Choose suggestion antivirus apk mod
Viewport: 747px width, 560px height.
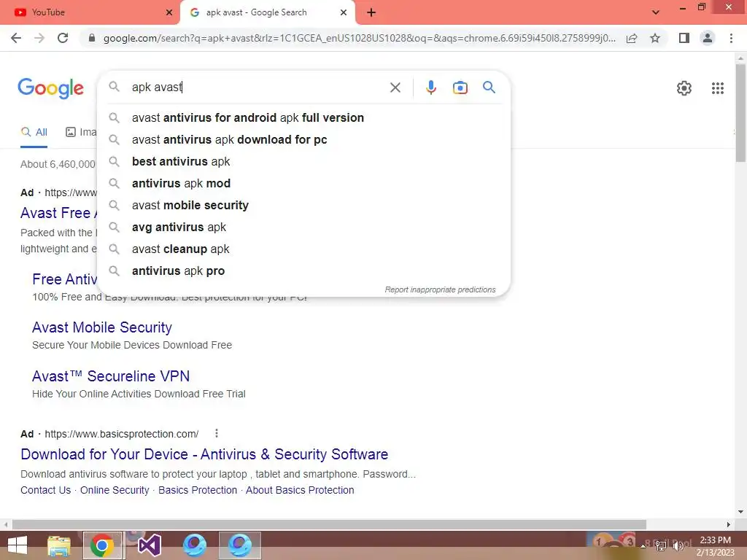tap(303, 183)
